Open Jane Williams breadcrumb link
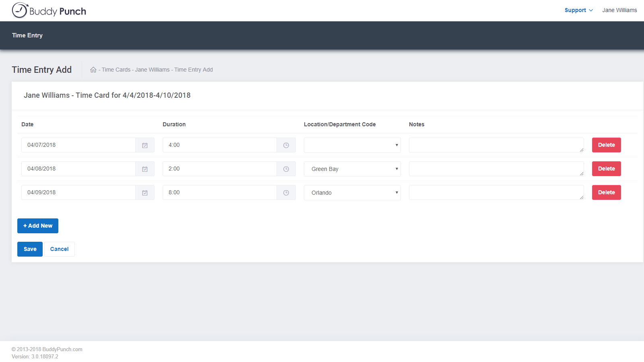Image resolution: width=644 pixels, height=362 pixels. pos(152,70)
